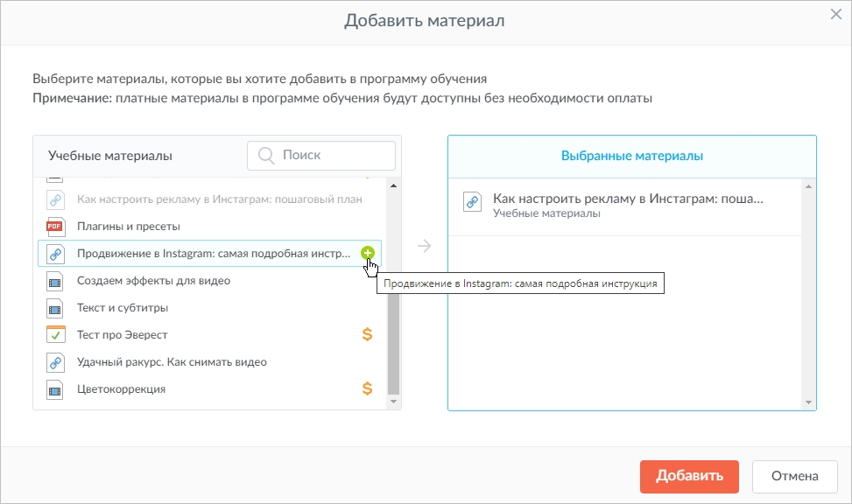Click the dollar sign icon for Тест про Эверест
The width and height of the screenshot is (852, 504).
pyautogui.click(x=368, y=334)
